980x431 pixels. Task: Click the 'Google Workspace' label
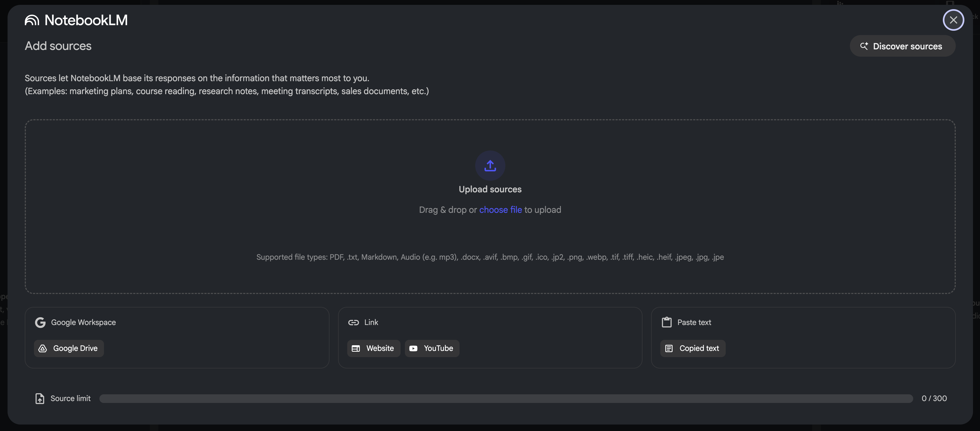pyautogui.click(x=83, y=323)
